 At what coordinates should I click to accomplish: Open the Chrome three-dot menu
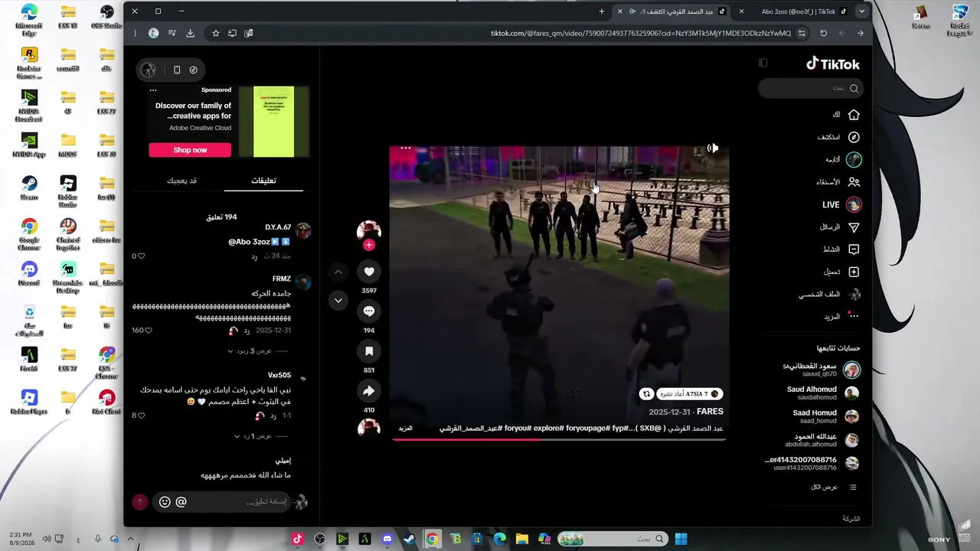click(x=136, y=33)
